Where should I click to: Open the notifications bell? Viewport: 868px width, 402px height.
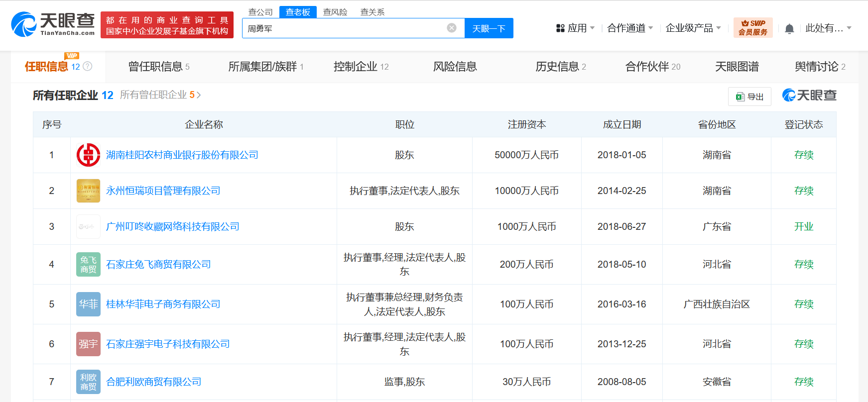click(x=789, y=28)
